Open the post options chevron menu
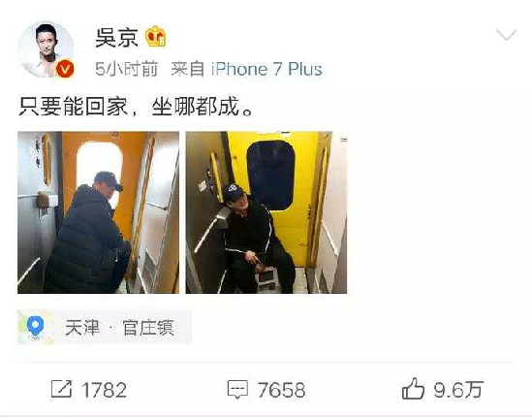 point(506,34)
